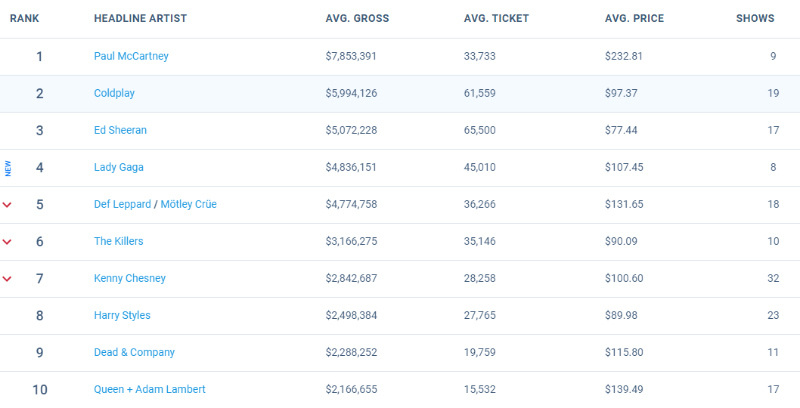Screen dimensions: 800x408
Task: Click the $2,498,384 gross cell
Action: coord(351,315)
